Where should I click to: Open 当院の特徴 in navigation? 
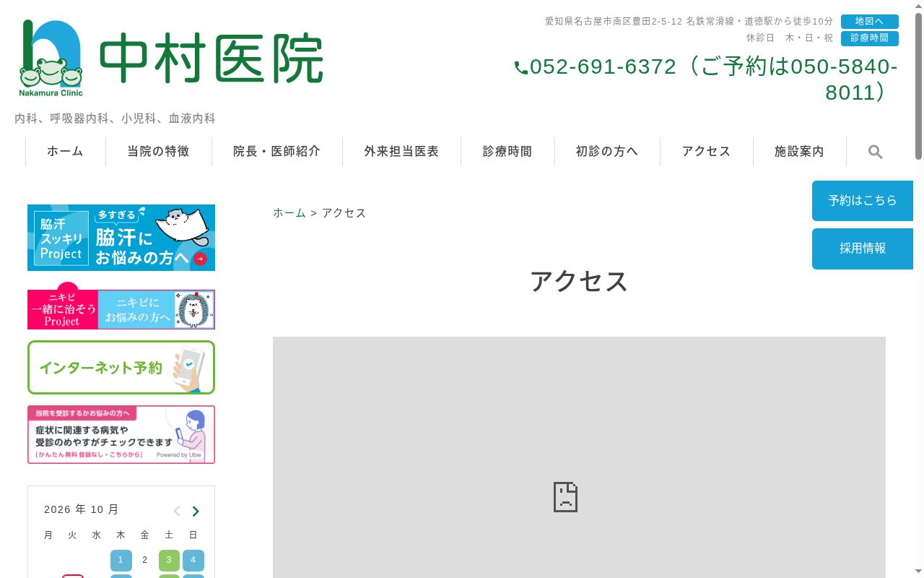(x=158, y=152)
